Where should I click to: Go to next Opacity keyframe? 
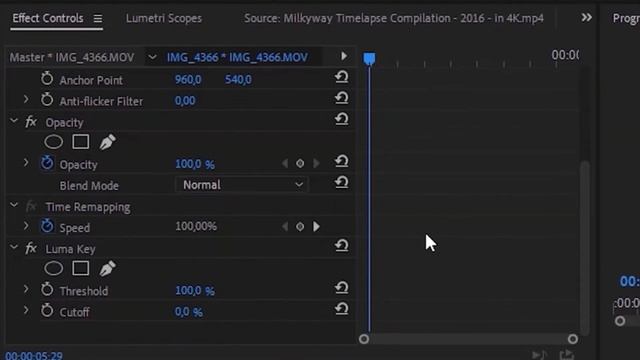pyautogui.click(x=316, y=163)
